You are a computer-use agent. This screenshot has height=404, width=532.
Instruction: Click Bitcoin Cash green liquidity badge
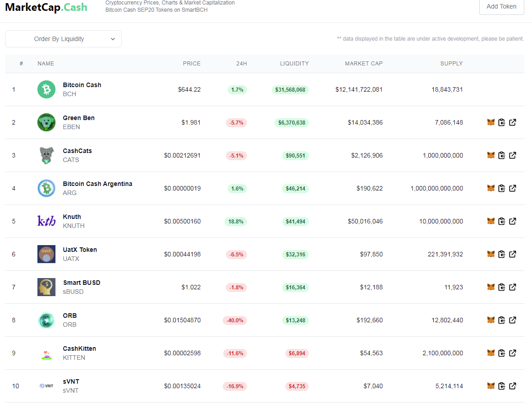[290, 90]
